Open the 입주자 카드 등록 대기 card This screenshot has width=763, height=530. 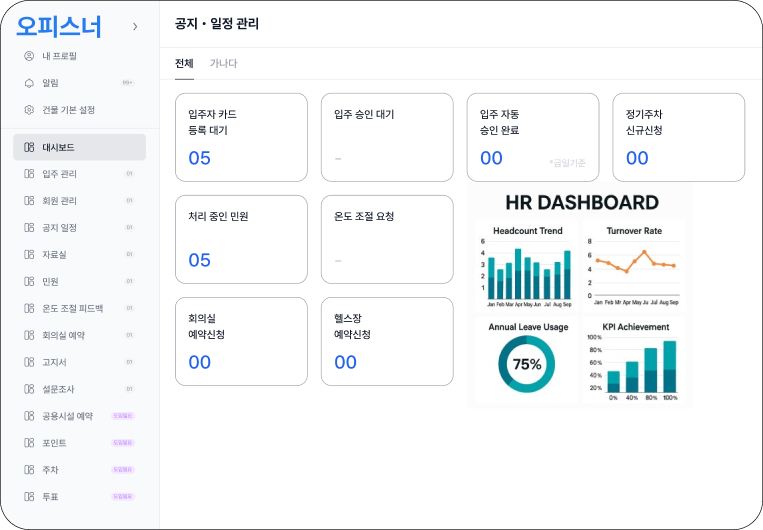[241, 137]
